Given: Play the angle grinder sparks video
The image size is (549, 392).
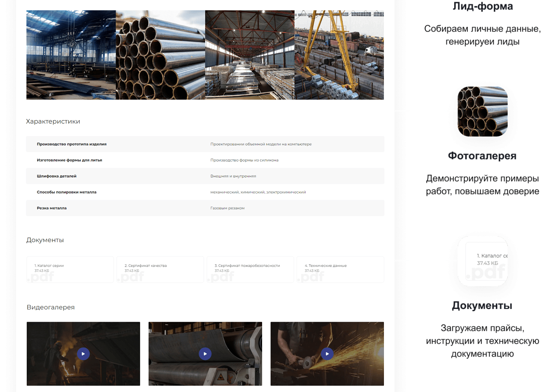Looking at the screenshot, I should pos(327,354).
